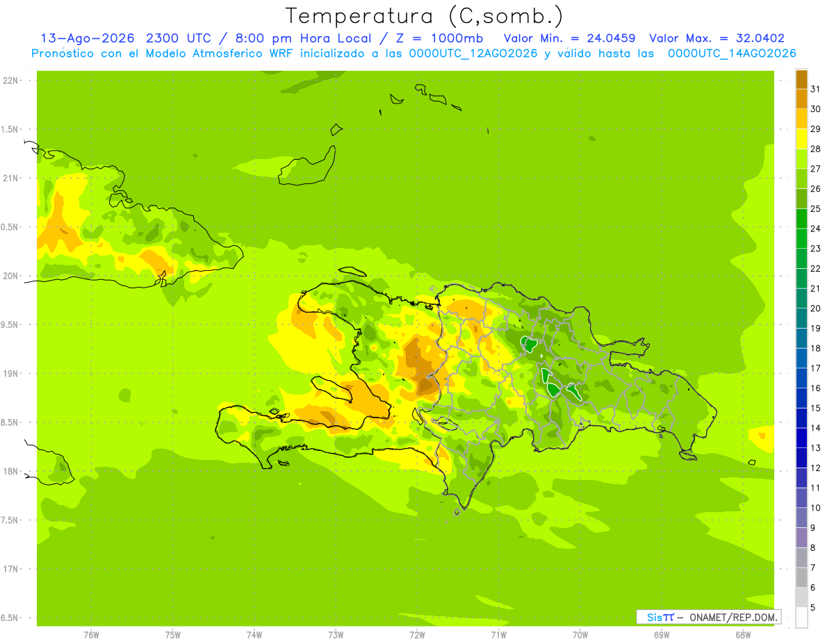This screenshot has width=834, height=644.
Task: Click the valid-until time "0000UTC_14AGO2026"
Action: pyautogui.click(x=732, y=53)
